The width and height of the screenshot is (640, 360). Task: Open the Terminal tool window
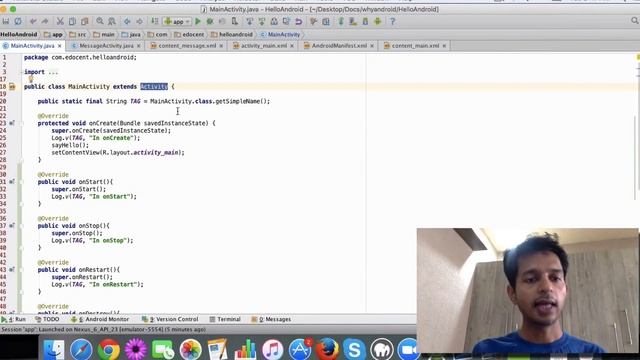(225, 319)
